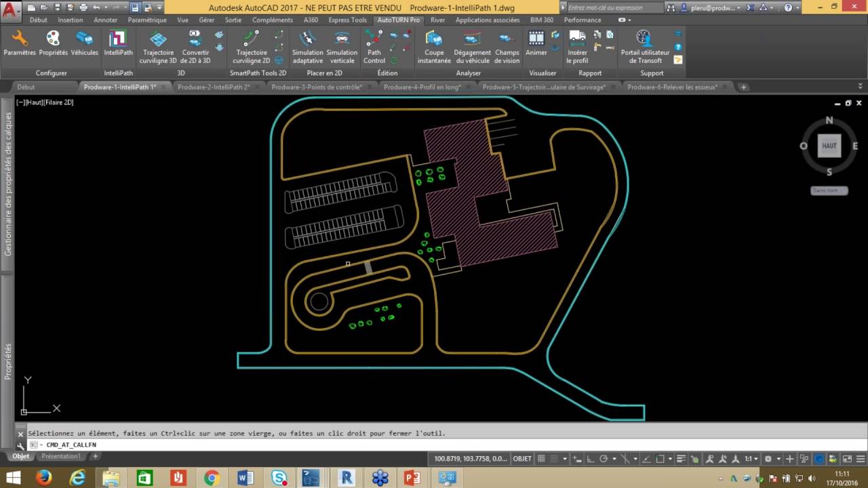Click the OBJET model space button

(522, 459)
